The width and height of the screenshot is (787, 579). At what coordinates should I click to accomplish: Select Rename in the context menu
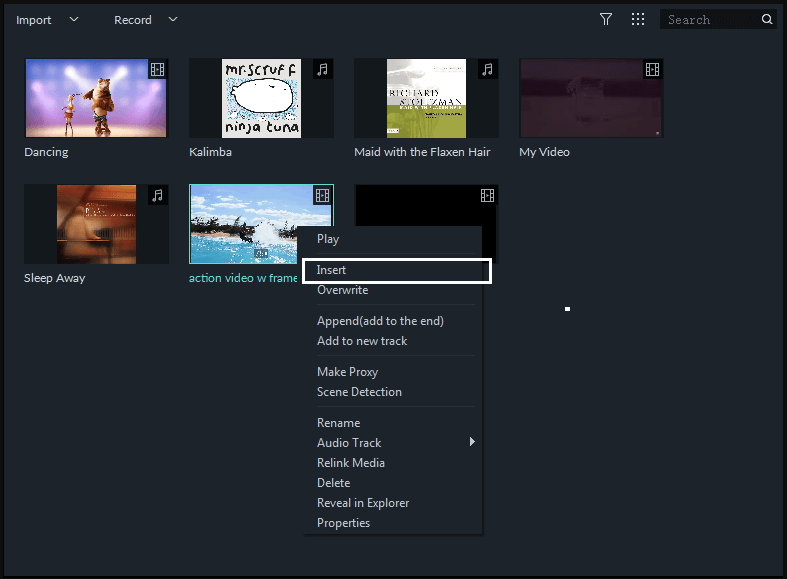pos(338,423)
